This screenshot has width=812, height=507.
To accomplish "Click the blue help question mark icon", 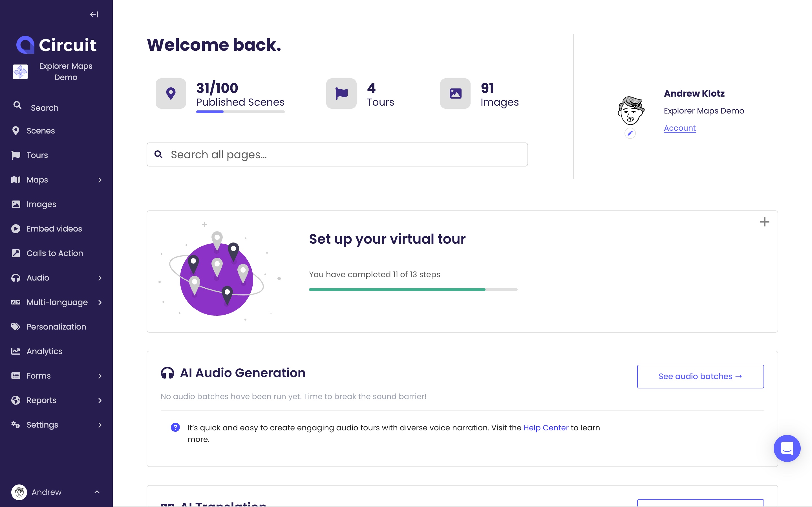I will (x=175, y=428).
